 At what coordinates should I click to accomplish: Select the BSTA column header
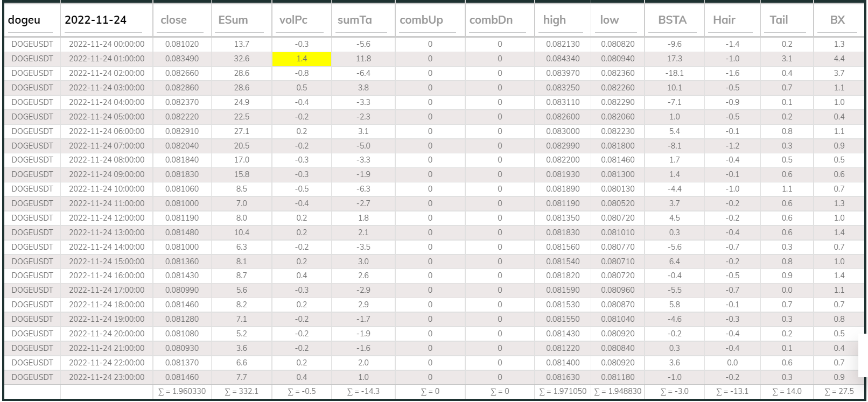674,20
